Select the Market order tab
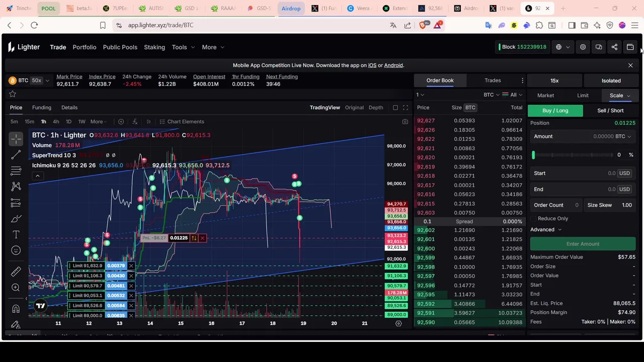The image size is (644, 362). (x=545, y=96)
